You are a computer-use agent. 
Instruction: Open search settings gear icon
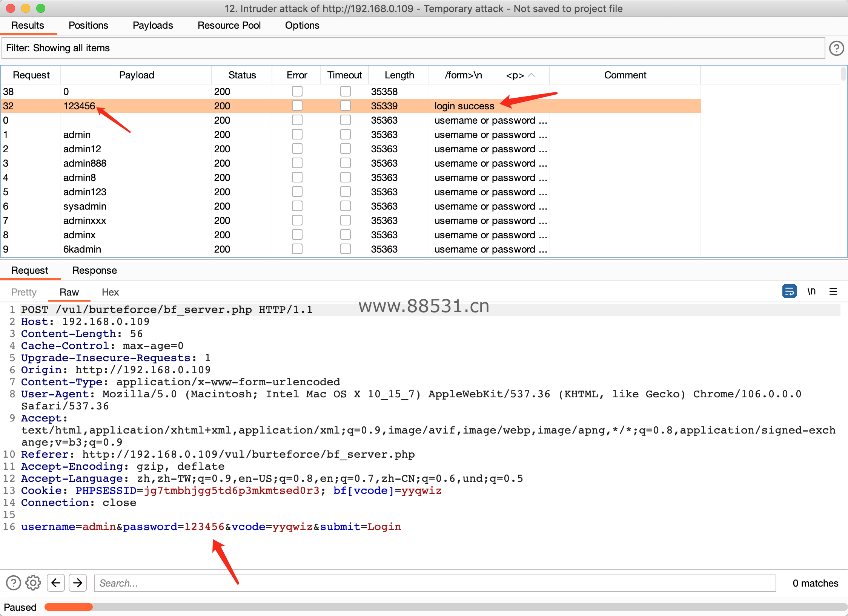pyautogui.click(x=33, y=583)
